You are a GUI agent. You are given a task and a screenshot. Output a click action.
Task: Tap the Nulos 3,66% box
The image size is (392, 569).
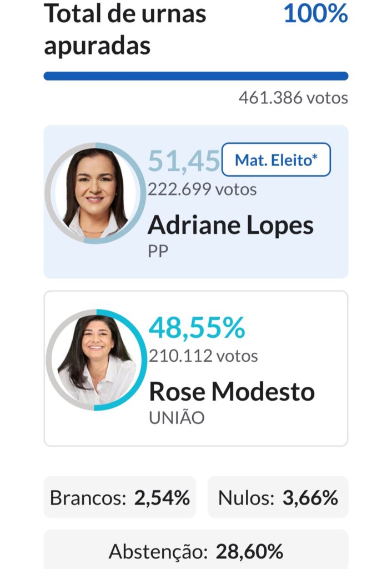coord(278,497)
